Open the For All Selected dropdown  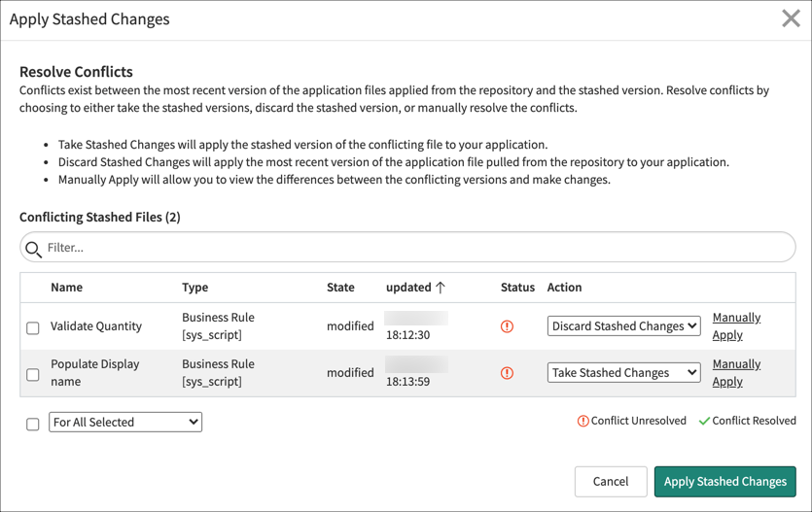(125, 422)
